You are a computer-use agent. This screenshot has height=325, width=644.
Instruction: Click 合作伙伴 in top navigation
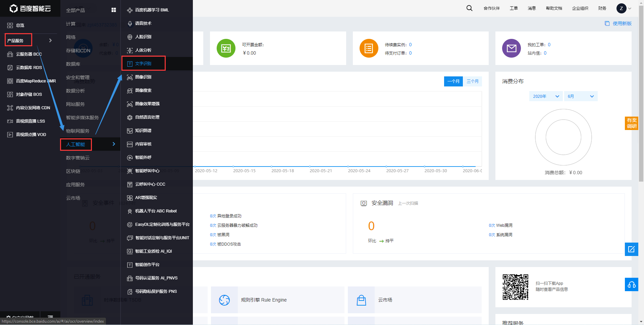coord(492,8)
